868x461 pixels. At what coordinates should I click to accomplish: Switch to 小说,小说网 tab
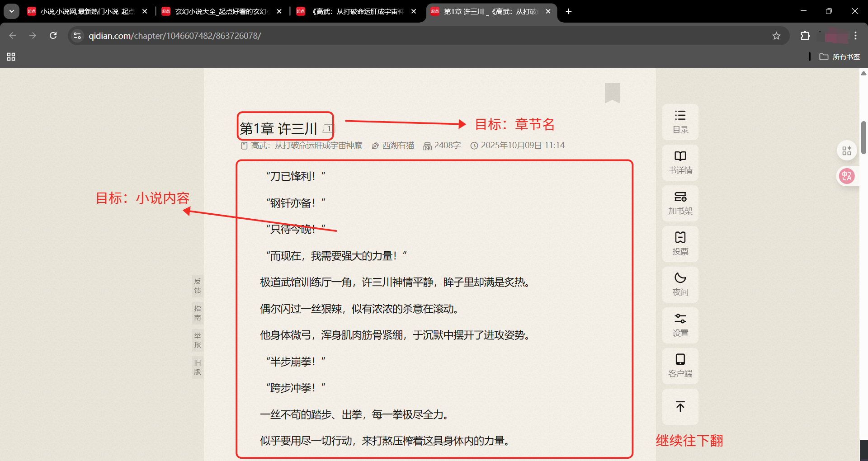(81, 11)
